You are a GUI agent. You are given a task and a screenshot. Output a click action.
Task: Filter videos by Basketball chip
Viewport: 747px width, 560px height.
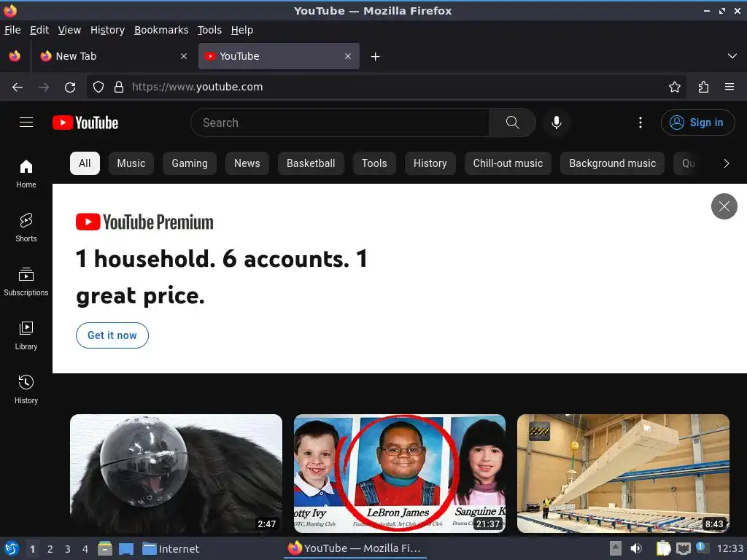pyautogui.click(x=311, y=163)
